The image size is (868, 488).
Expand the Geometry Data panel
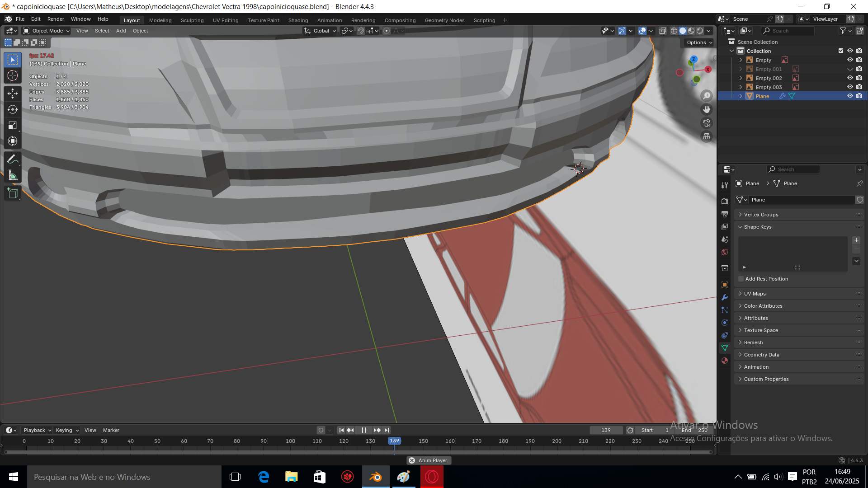click(761, 355)
